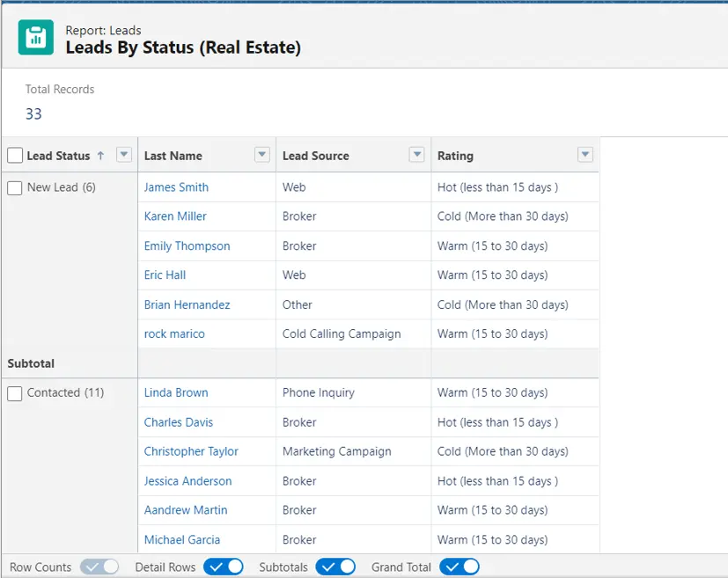The image size is (728, 578).
Task: Toggle the Grand Total switch
Action: [460, 567]
